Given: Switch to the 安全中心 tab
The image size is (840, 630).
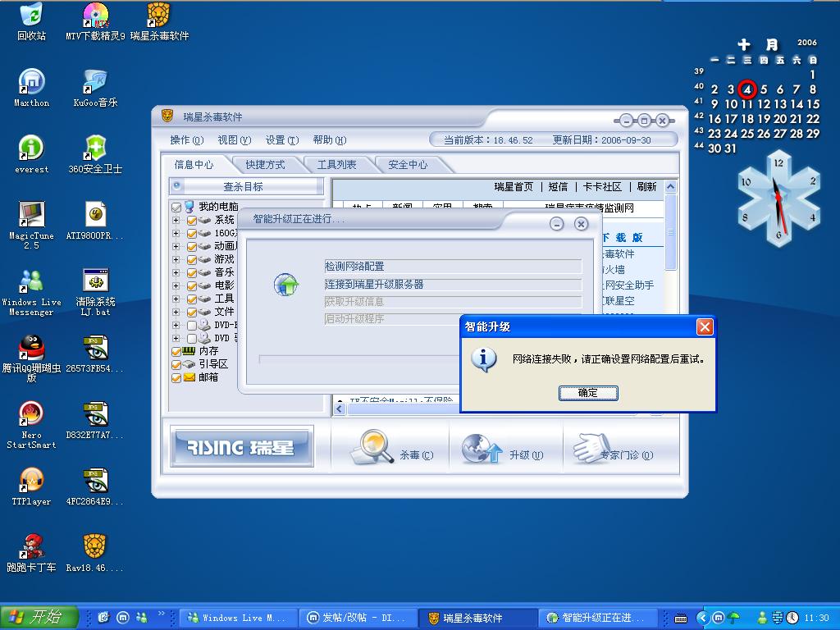Looking at the screenshot, I should point(408,165).
